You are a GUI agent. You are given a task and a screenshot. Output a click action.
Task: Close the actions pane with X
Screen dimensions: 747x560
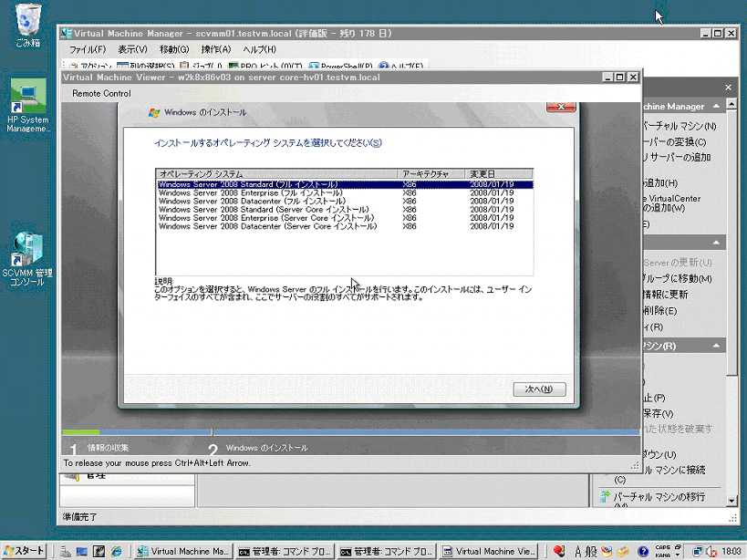728,88
